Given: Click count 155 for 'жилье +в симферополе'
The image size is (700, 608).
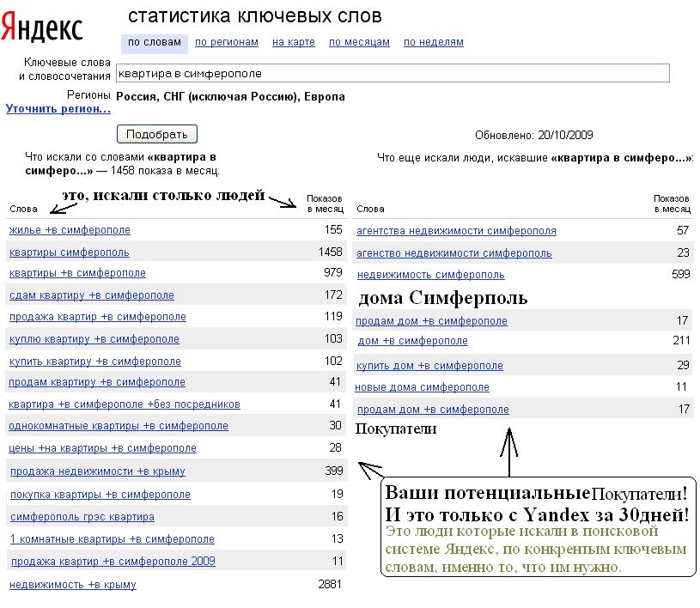Looking at the screenshot, I should (x=333, y=230).
